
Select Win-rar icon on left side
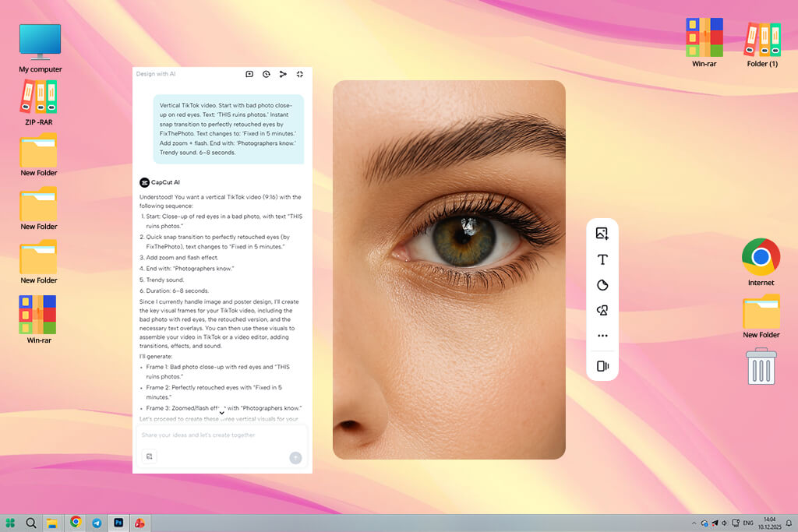pos(39,320)
